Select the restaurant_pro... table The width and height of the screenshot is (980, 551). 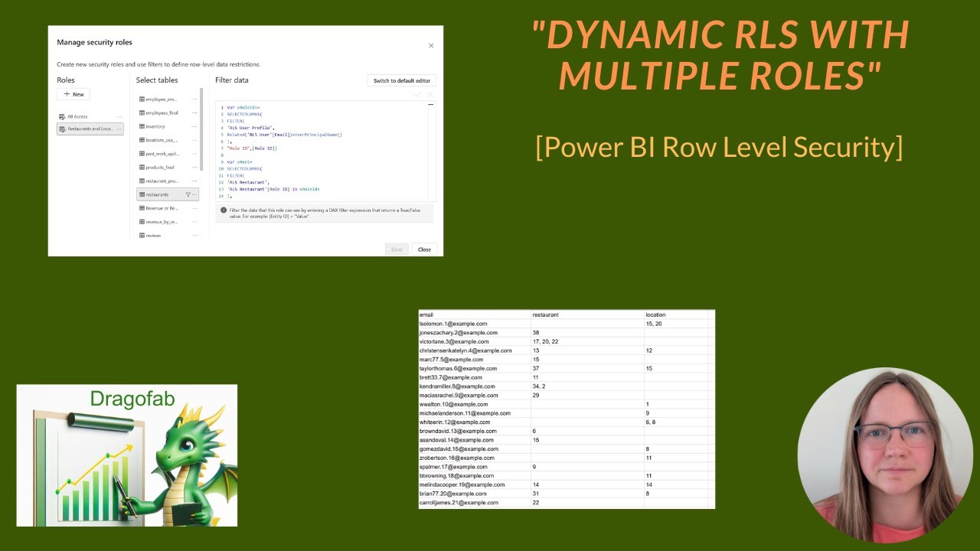pyautogui.click(x=168, y=181)
